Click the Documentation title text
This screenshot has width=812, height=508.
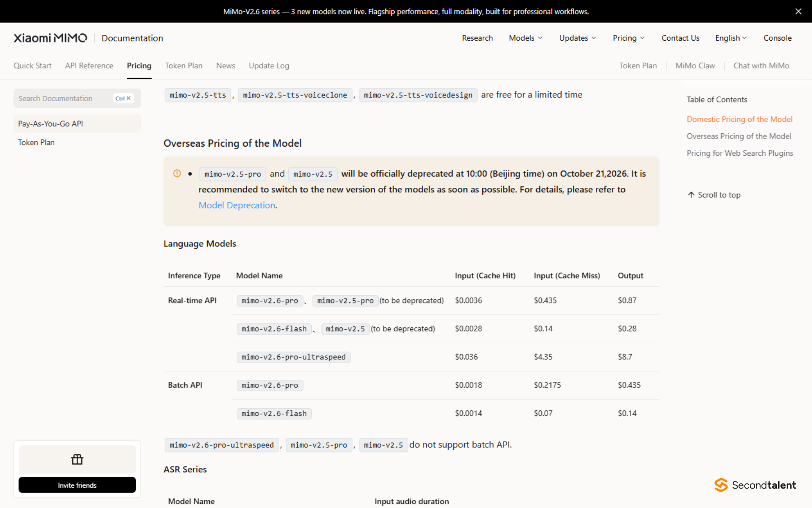coord(132,38)
